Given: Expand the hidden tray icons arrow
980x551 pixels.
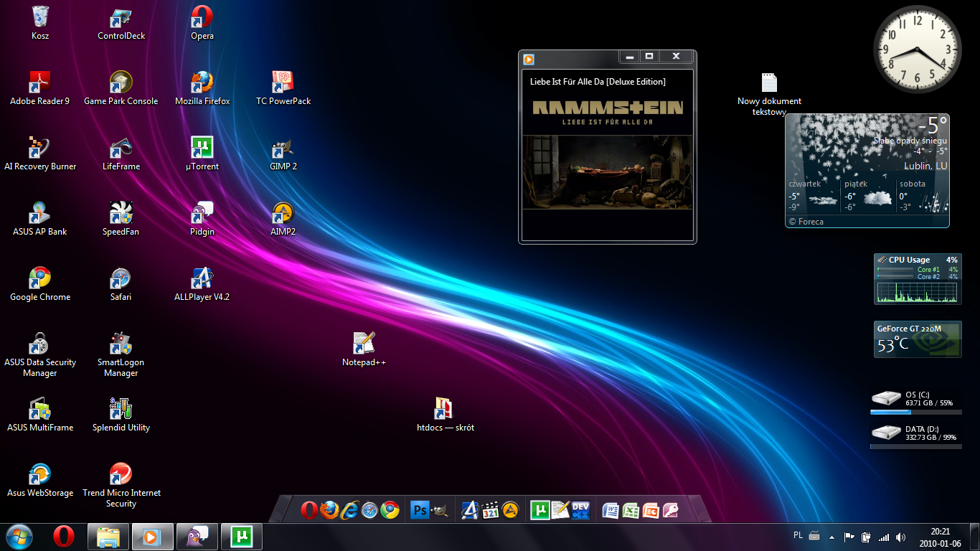Looking at the screenshot, I should click(x=831, y=537).
